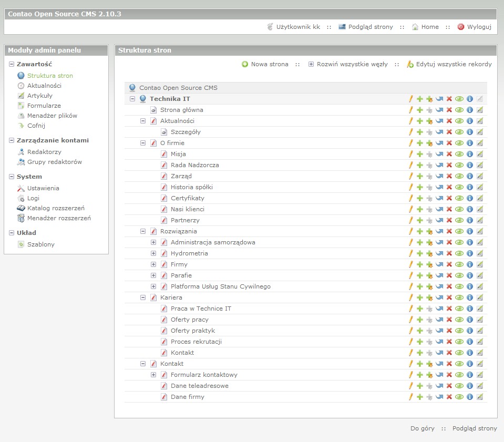Open Katalog rozszerzeń in sidebar
The width and height of the screenshot is (504, 442).
pyautogui.click(x=56, y=208)
